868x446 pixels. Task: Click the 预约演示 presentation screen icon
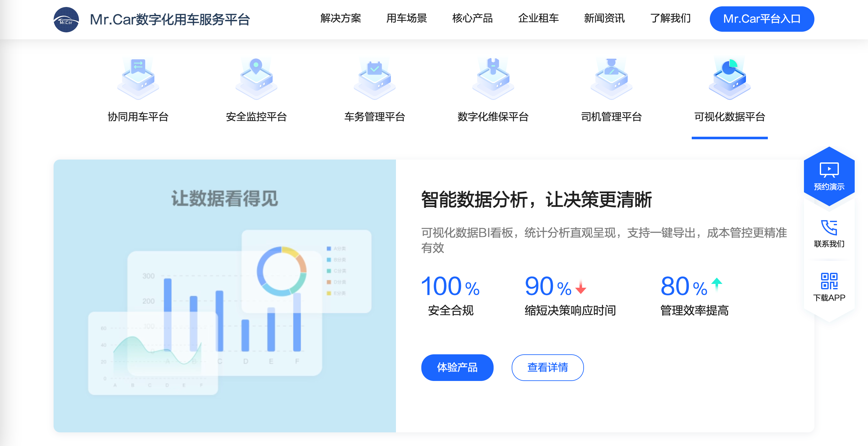(x=829, y=170)
